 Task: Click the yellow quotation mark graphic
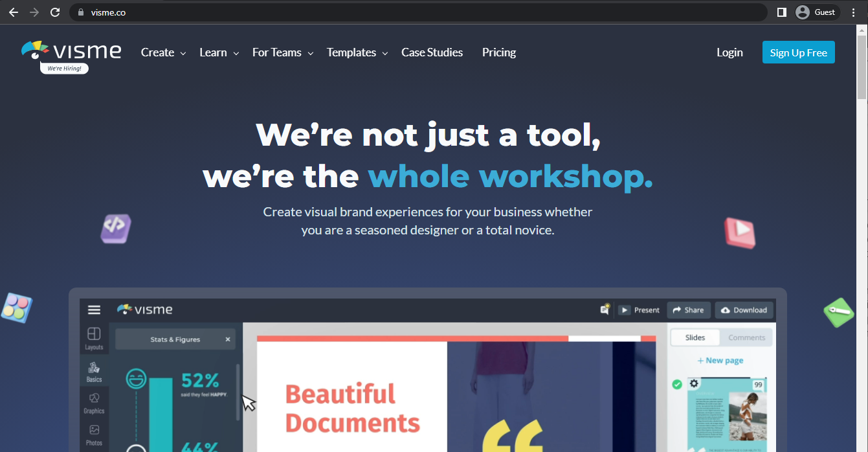click(x=513, y=435)
